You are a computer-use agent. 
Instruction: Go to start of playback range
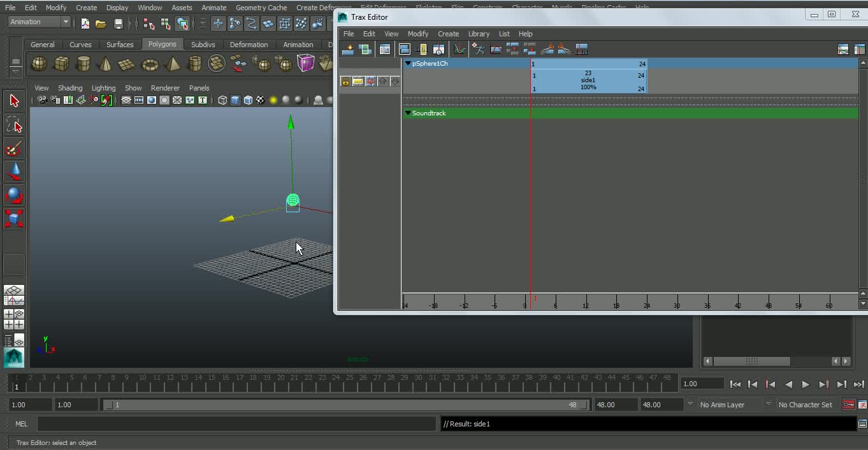[x=735, y=384]
